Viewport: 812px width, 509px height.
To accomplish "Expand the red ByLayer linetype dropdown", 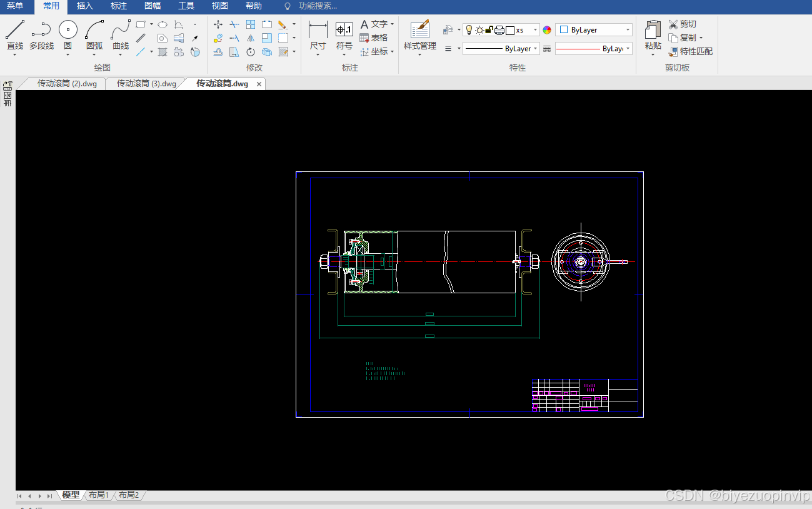I will [594, 49].
